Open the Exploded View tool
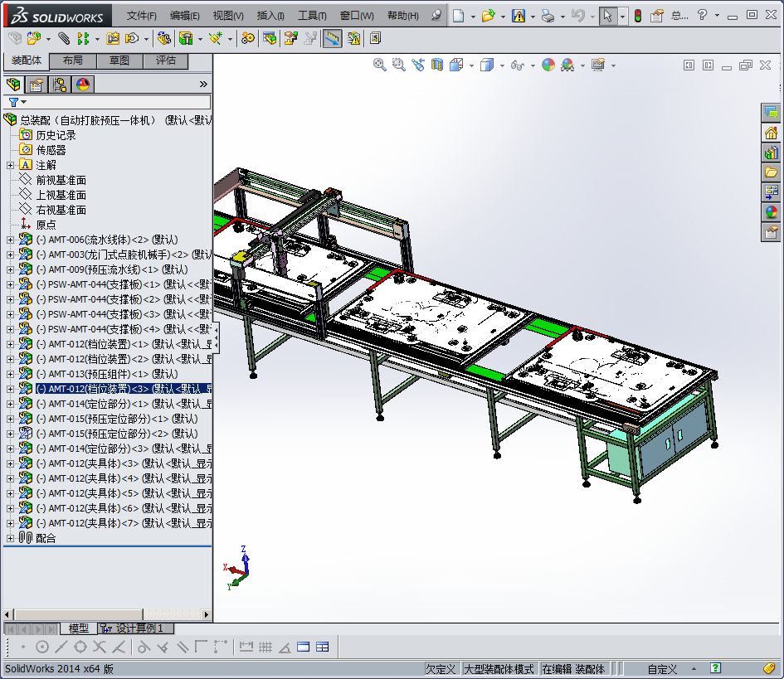784x679 pixels. [x=291, y=38]
